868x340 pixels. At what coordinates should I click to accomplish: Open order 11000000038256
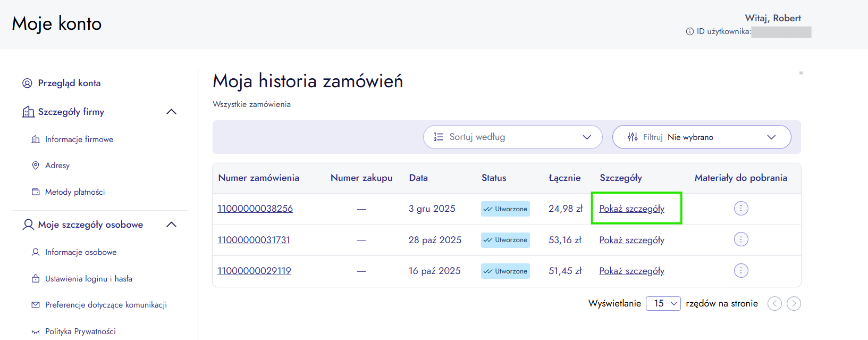point(255,209)
